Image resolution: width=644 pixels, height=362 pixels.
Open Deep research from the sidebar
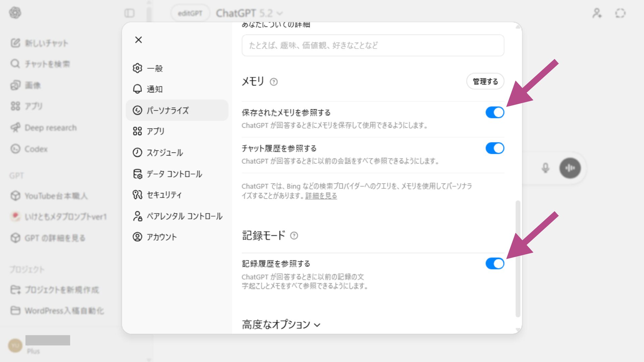click(x=50, y=127)
